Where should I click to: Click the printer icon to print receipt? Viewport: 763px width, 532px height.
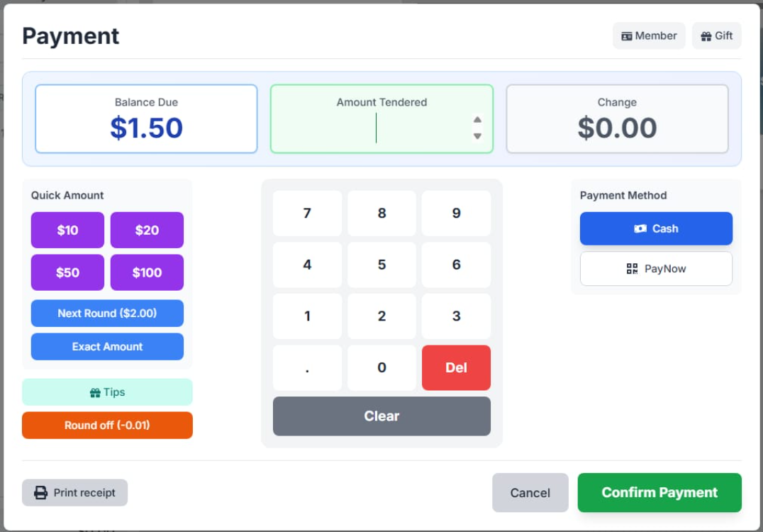[x=40, y=492]
